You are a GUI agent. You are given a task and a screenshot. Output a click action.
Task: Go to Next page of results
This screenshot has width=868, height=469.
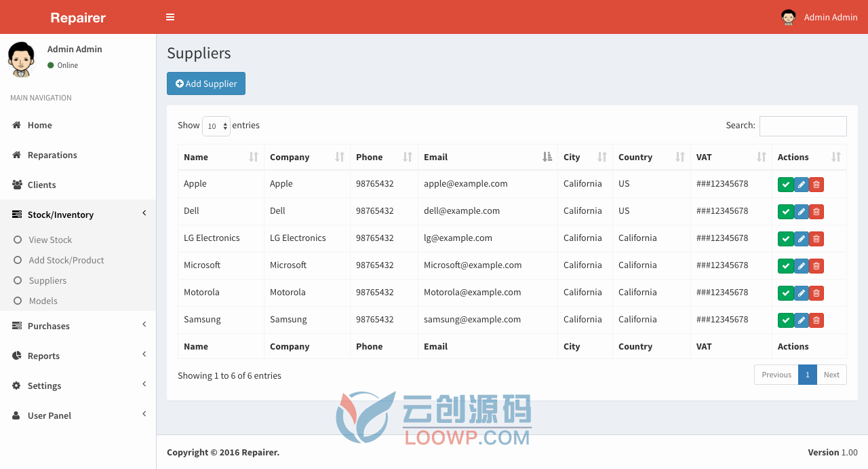point(831,375)
